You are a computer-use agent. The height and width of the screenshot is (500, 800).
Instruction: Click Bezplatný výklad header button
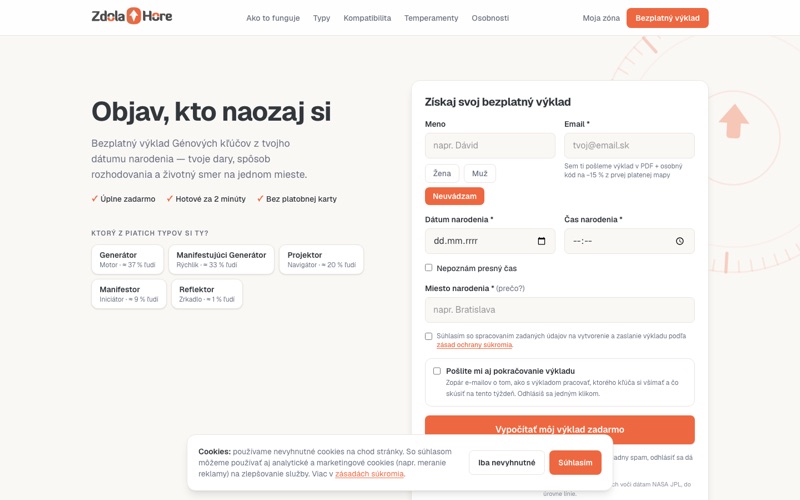coord(667,18)
